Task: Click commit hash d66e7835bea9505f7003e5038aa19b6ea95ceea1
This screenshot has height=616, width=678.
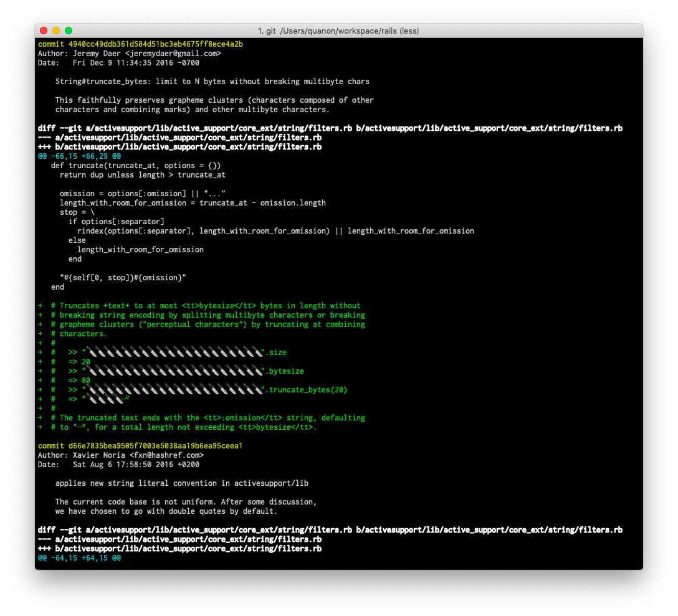Action: [155, 446]
